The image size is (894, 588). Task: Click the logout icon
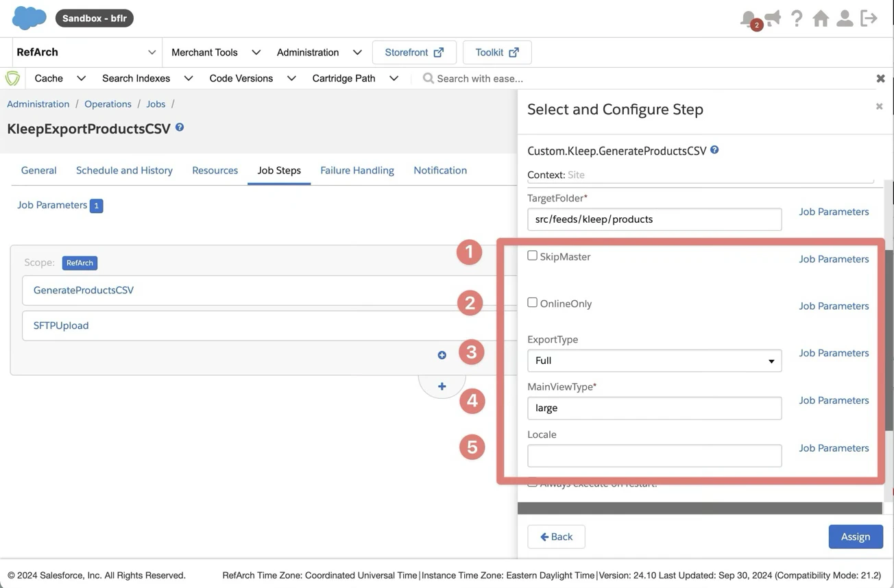pyautogui.click(x=869, y=18)
